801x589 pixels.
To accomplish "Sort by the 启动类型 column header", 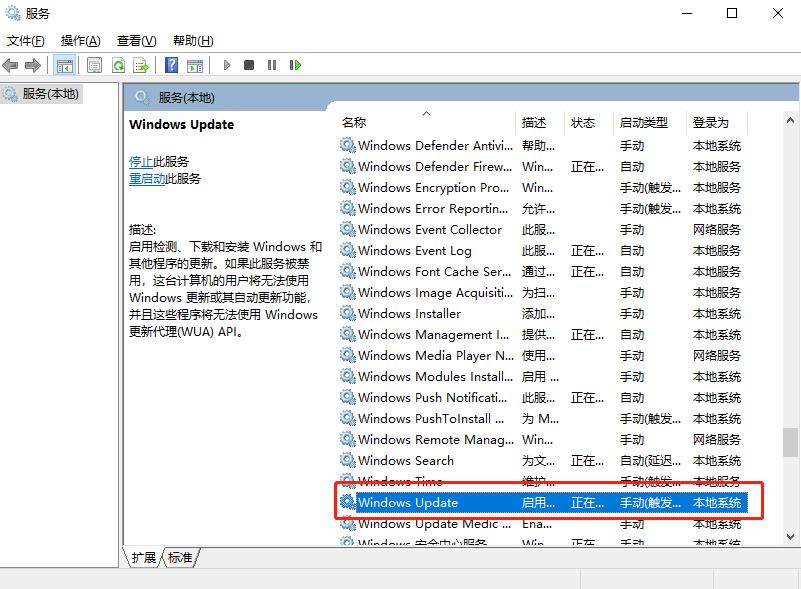I will [x=644, y=122].
